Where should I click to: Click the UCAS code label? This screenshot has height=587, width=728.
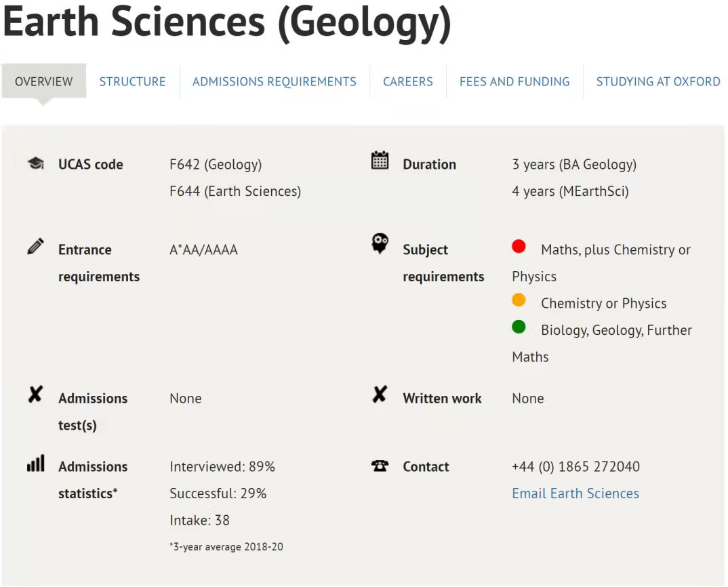(91, 165)
